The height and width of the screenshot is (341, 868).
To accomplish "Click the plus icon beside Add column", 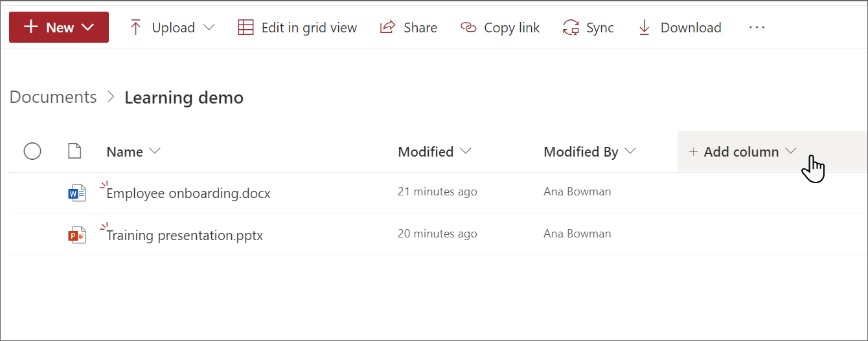I will tap(693, 151).
